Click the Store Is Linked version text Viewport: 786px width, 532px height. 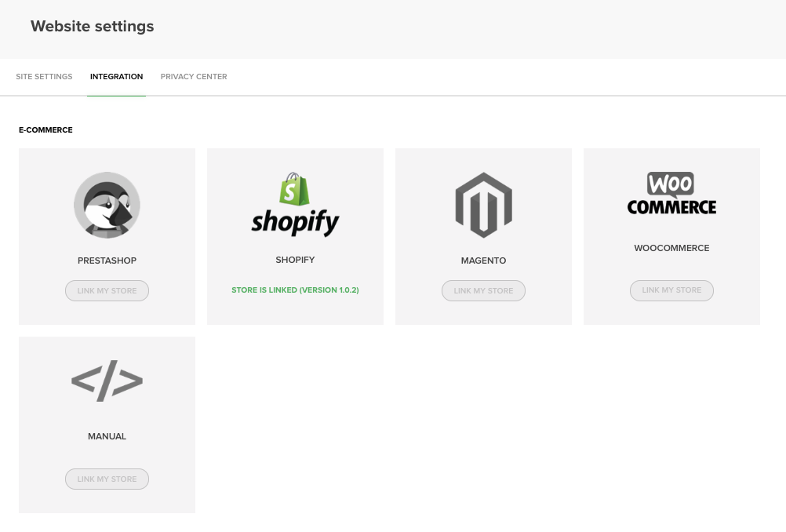click(x=295, y=290)
